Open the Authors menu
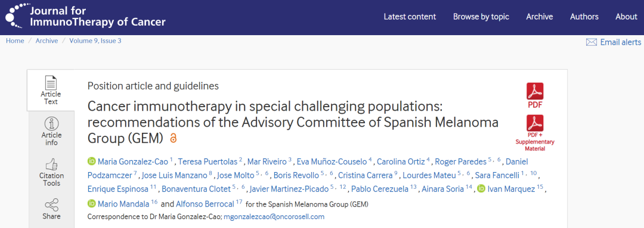This screenshot has height=228, width=644. [x=584, y=17]
